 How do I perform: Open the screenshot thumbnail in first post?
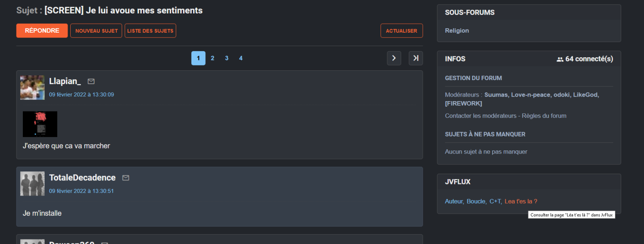click(40, 124)
